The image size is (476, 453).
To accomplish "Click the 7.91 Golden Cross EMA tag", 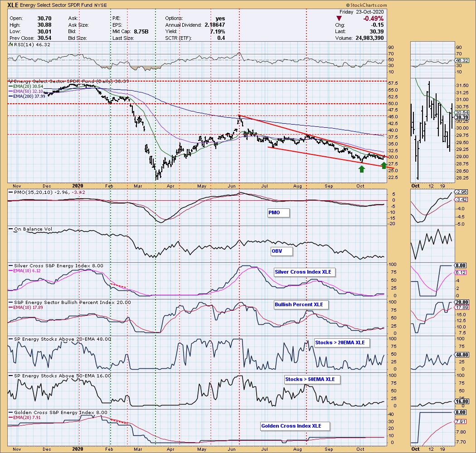I will point(461,421).
